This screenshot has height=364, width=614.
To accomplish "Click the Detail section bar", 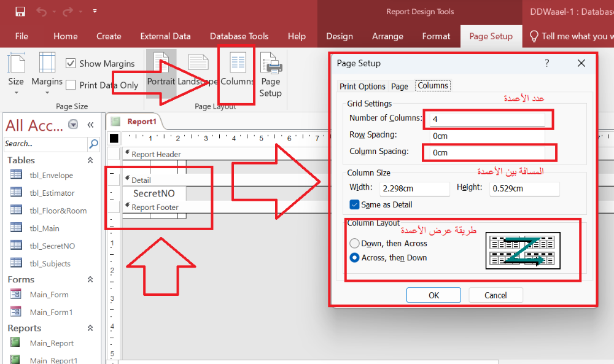I will (x=227, y=180).
